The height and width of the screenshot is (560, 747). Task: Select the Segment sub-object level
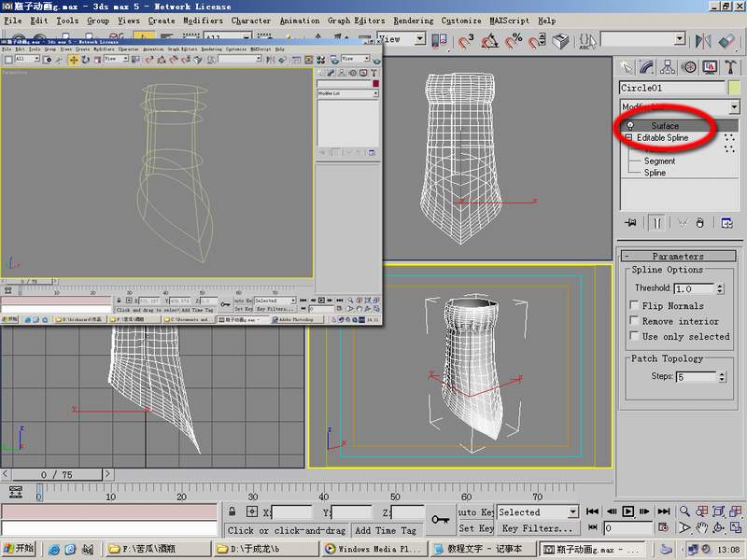[x=659, y=161]
